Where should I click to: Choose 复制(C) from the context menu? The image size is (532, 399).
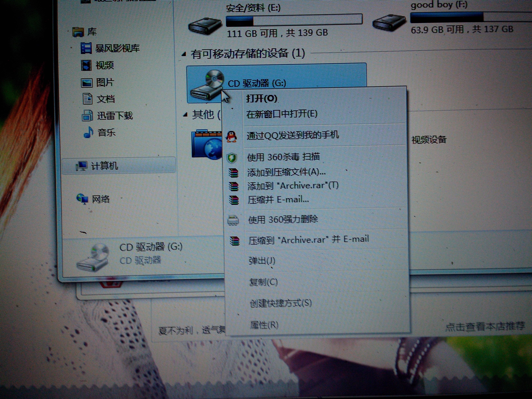pyautogui.click(x=263, y=282)
